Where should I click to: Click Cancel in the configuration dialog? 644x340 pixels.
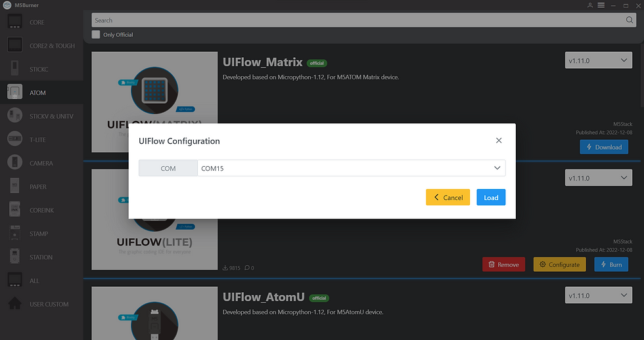coord(448,198)
